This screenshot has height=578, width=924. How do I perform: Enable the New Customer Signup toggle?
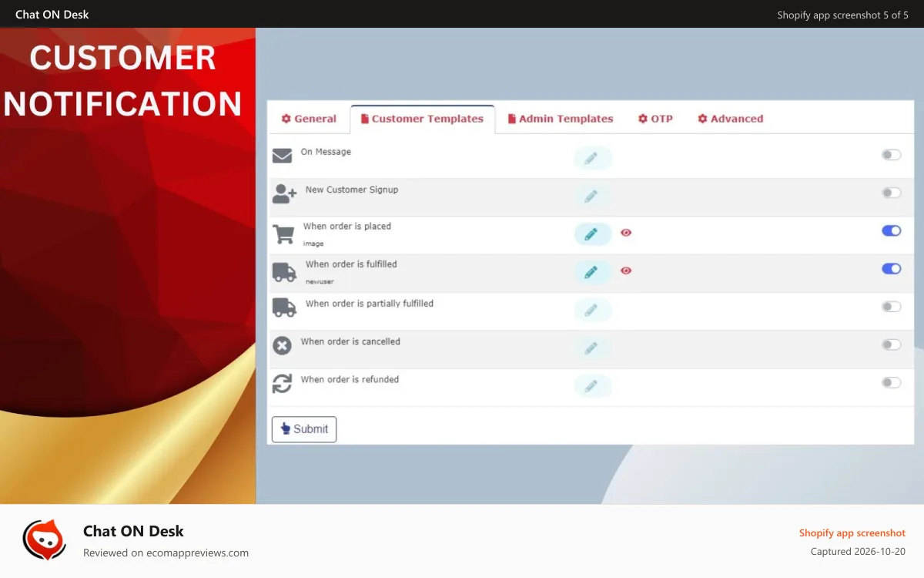(x=891, y=193)
